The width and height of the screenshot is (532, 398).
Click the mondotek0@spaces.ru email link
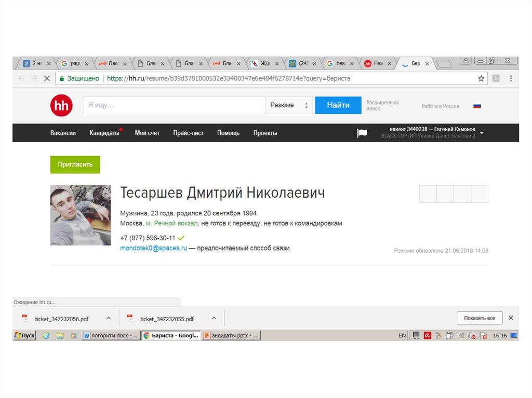[x=154, y=248]
